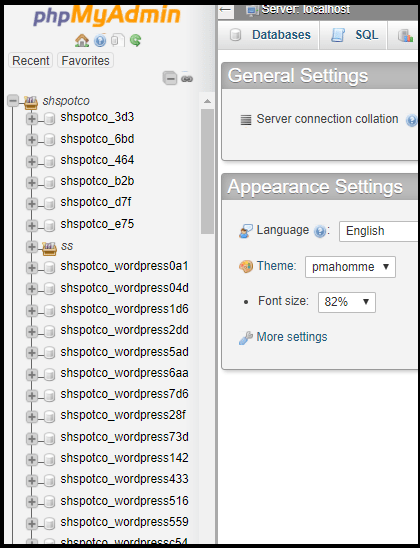Click the copy/SQL docs icon beside help

[118, 41]
